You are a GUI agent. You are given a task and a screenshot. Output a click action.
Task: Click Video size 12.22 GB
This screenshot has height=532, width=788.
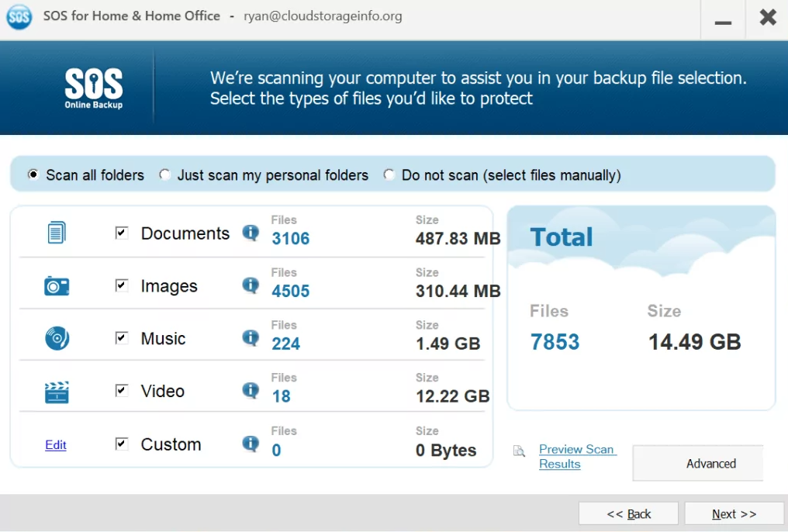452,396
